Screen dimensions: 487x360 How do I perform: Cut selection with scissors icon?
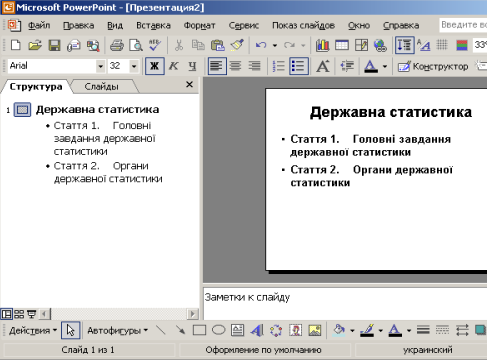179,45
